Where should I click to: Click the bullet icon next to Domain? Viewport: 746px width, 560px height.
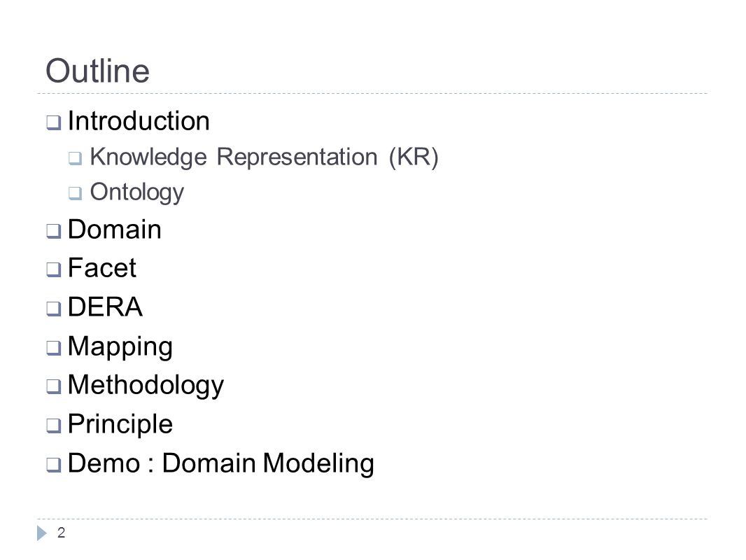[54, 231]
